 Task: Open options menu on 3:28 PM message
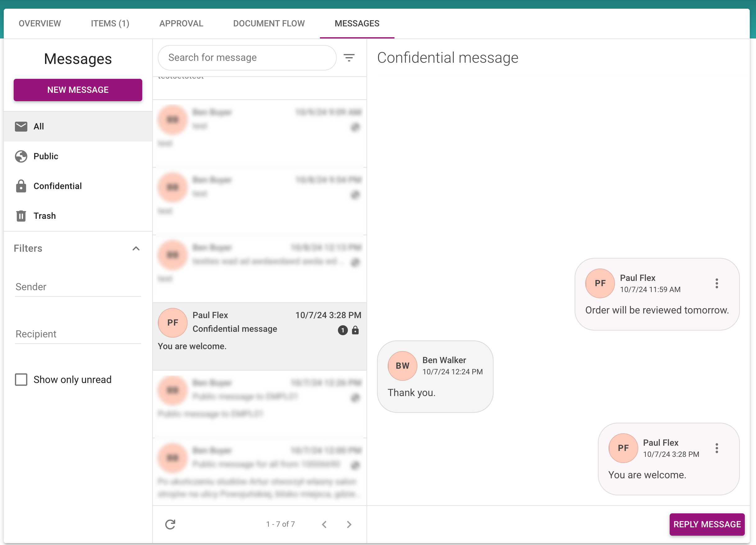pos(717,448)
